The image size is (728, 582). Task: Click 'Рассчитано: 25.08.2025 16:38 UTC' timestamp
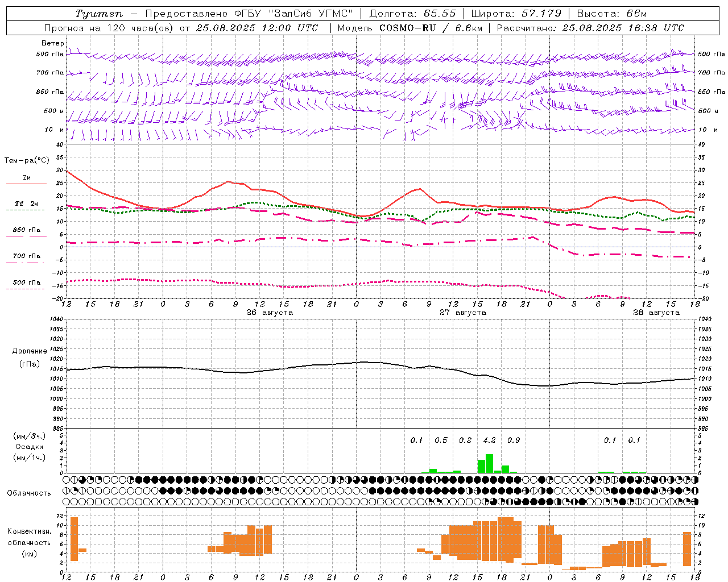pos(590,28)
